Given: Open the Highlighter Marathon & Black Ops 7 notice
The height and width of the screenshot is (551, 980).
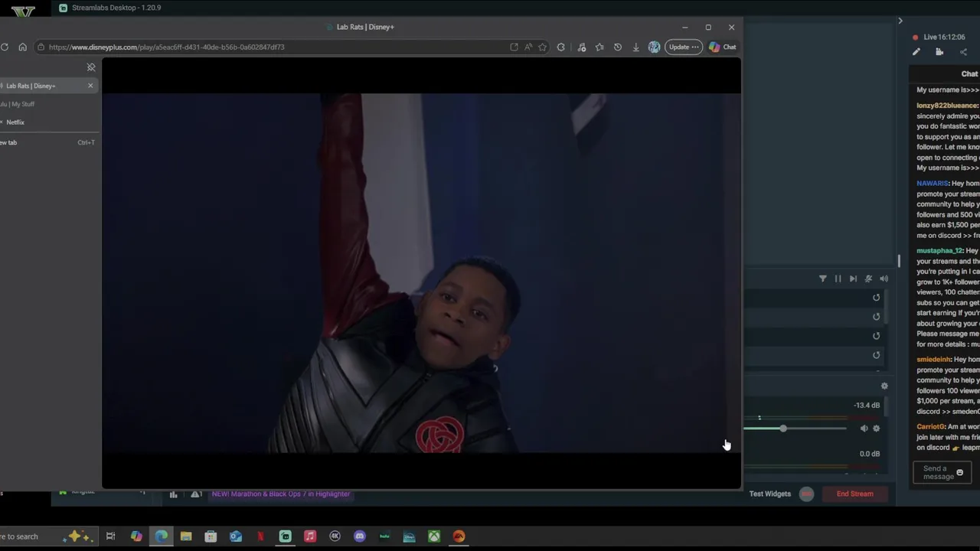Looking at the screenshot, I should click(x=281, y=494).
